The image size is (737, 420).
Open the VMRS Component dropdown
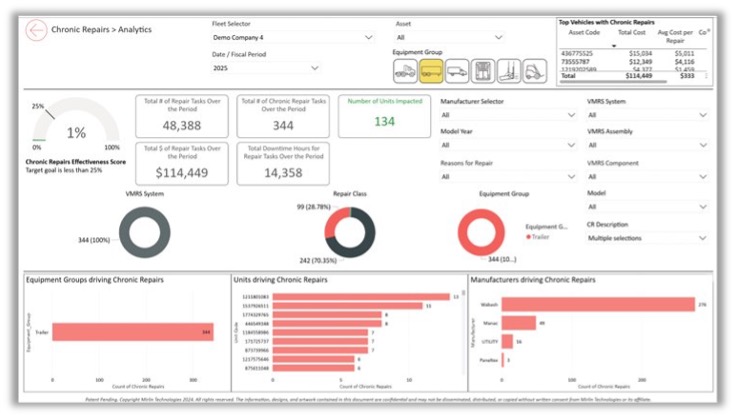click(648, 176)
